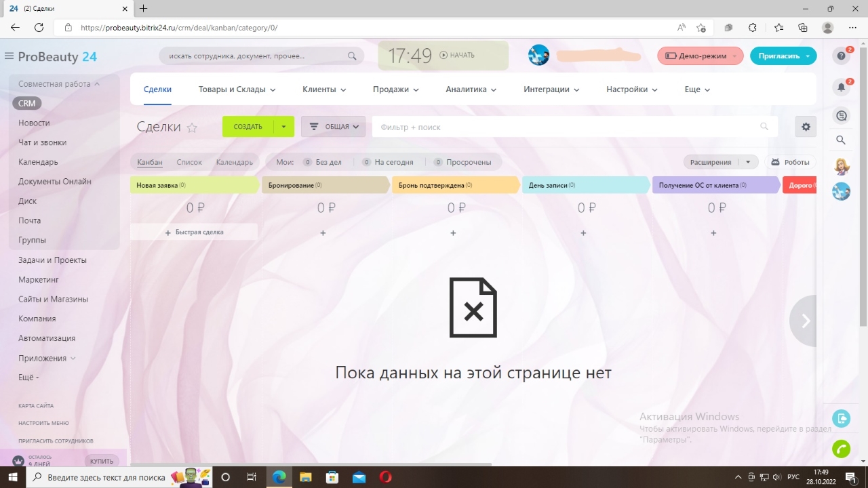Open the help question mark icon
868x488 pixels.
coord(841,56)
